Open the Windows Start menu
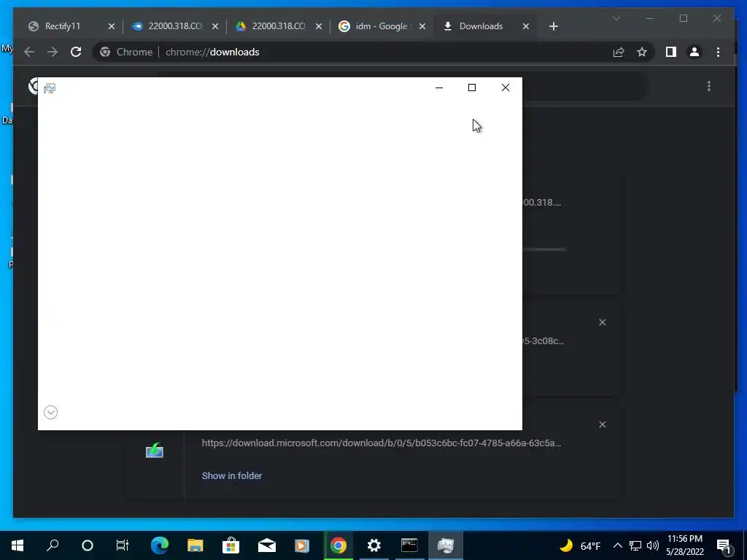 click(x=18, y=545)
